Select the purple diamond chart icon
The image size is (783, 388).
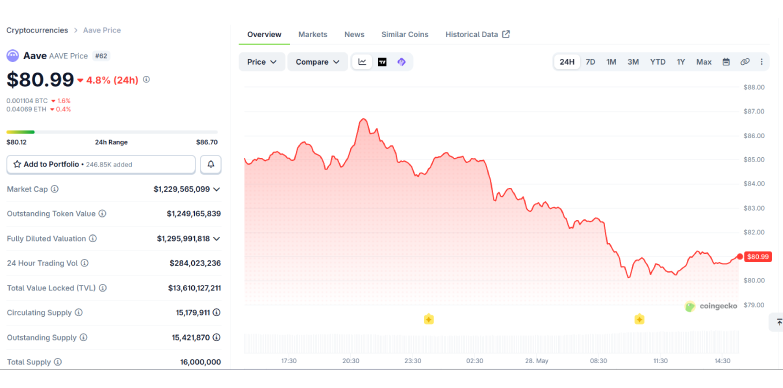click(401, 62)
